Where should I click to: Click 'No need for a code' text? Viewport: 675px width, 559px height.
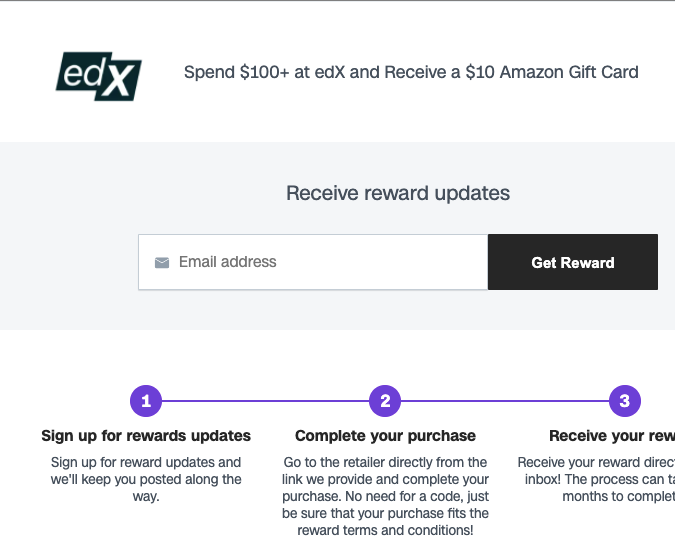410,496
